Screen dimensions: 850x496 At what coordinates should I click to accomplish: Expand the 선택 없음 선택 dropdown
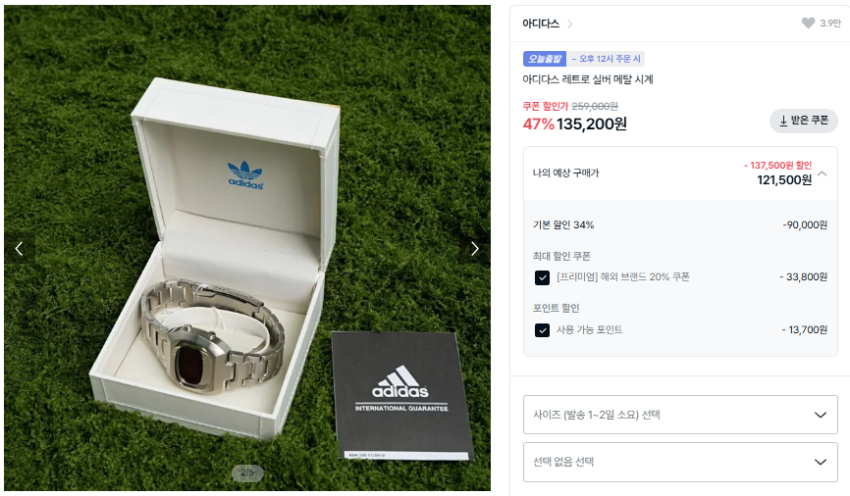(x=680, y=462)
